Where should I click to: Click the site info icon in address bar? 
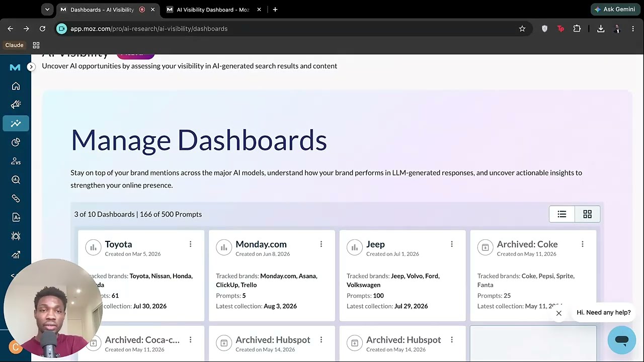(x=61, y=29)
